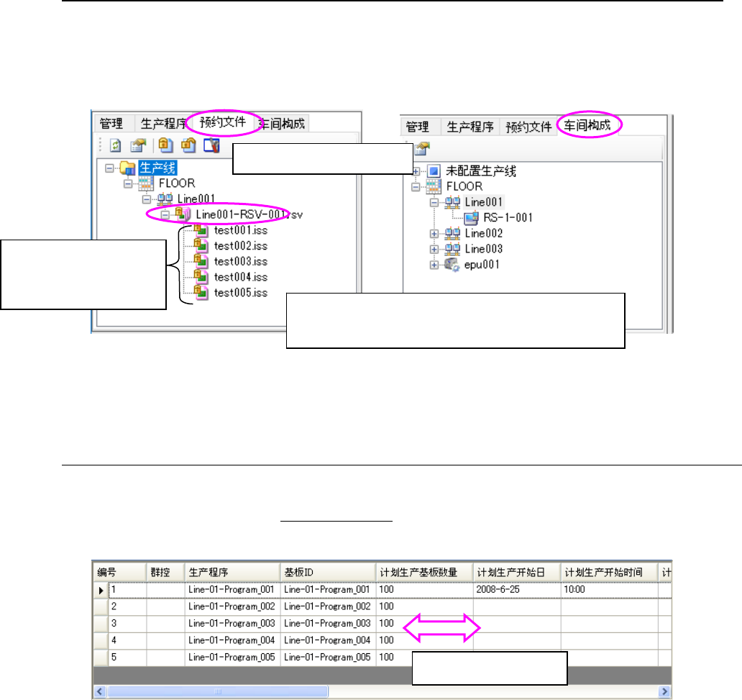This screenshot has width=742, height=700.
Task: Click the test004.iss file name
Action: pos(240,277)
